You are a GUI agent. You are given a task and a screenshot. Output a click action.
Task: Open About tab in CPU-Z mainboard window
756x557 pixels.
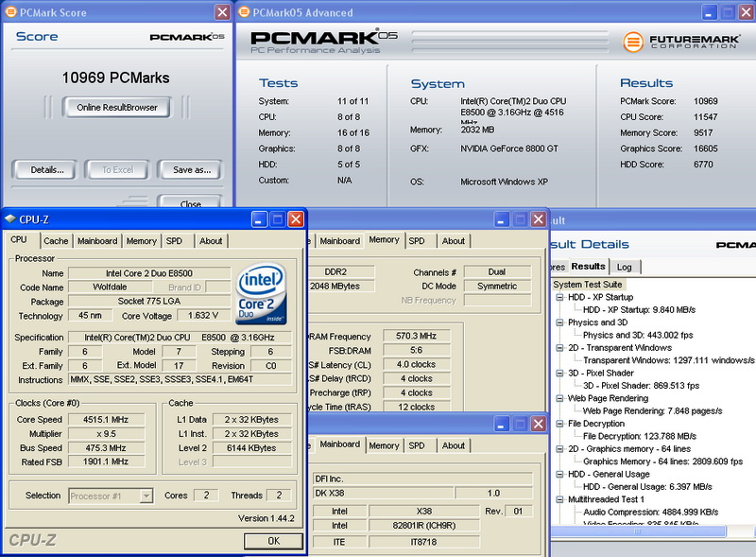(x=454, y=445)
